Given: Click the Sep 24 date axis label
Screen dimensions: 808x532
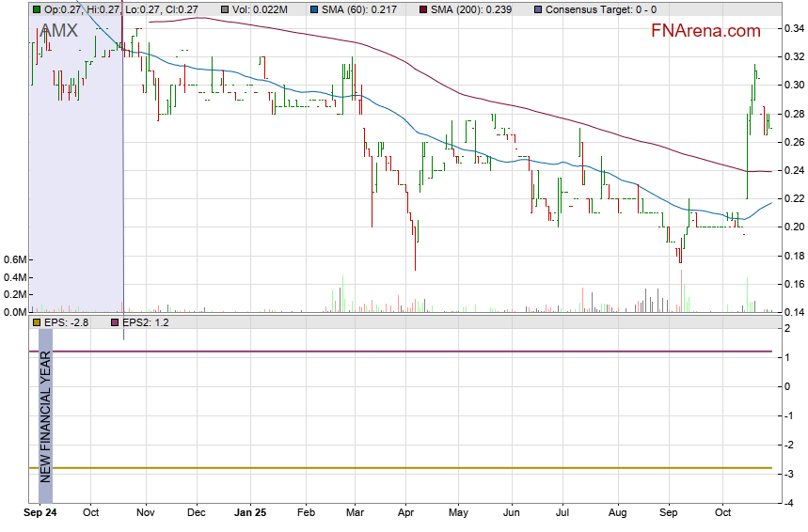Looking at the screenshot, I should 40,513.
